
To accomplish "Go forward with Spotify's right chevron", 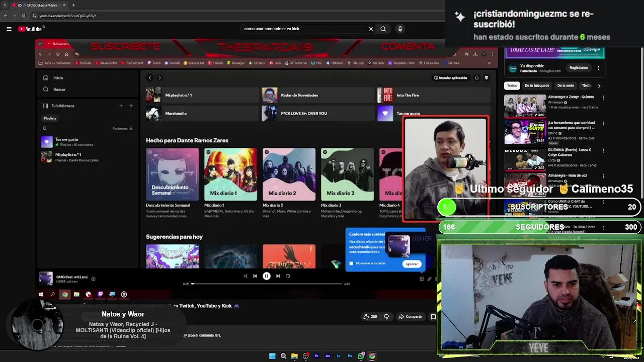I will [159, 78].
